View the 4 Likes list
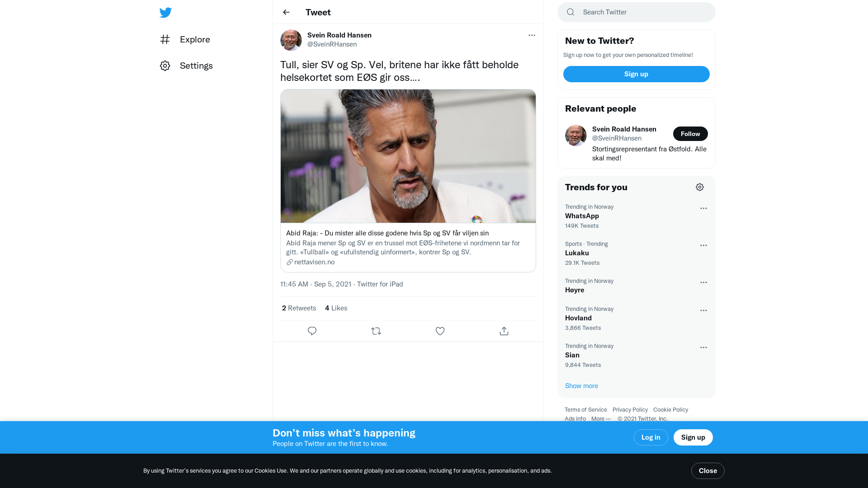Viewport: 868px width, 488px height. pos(336,308)
